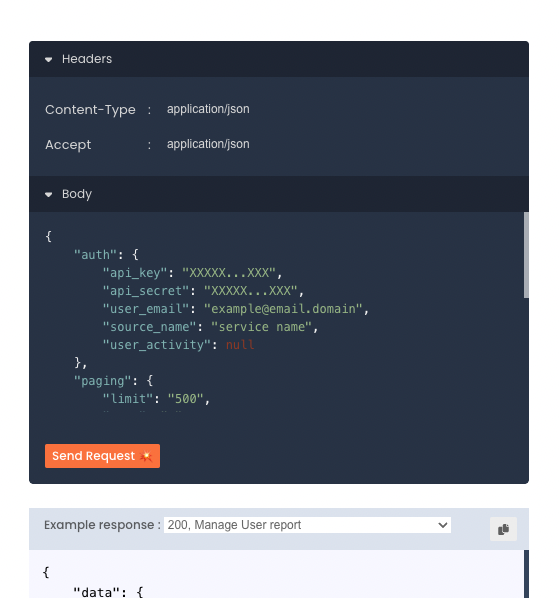This screenshot has height=598, width=559.
Task: Click the Send Request button
Action: pos(102,456)
